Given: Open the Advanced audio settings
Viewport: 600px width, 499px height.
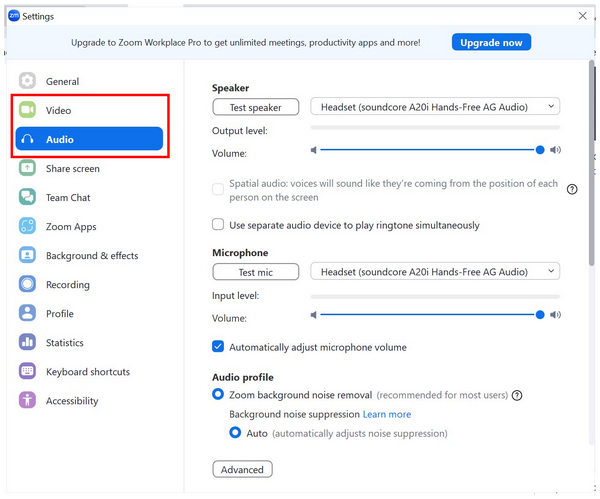Looking at the screenshot, I should tap(242, 469).
